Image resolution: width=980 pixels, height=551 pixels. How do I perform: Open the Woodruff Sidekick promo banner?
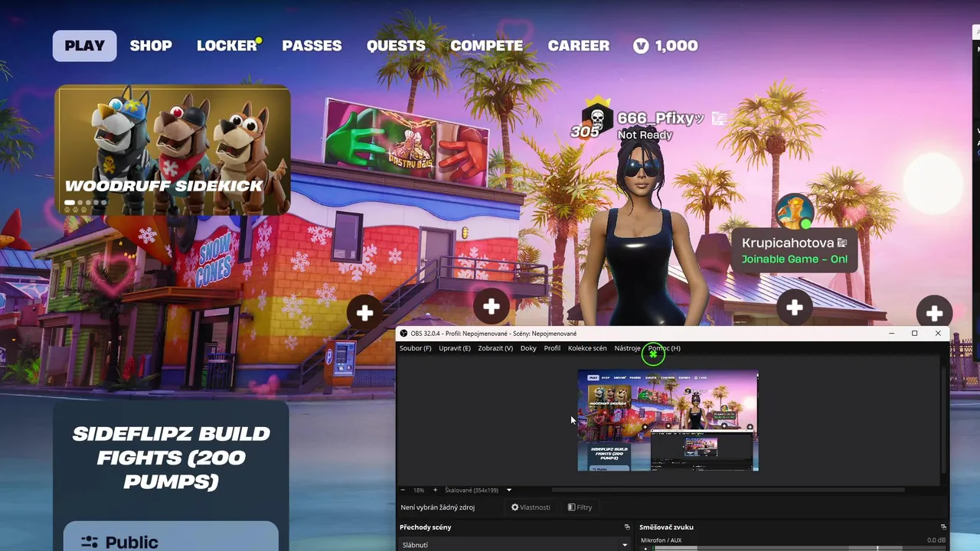pyautogui.click(x=173, y=150)
